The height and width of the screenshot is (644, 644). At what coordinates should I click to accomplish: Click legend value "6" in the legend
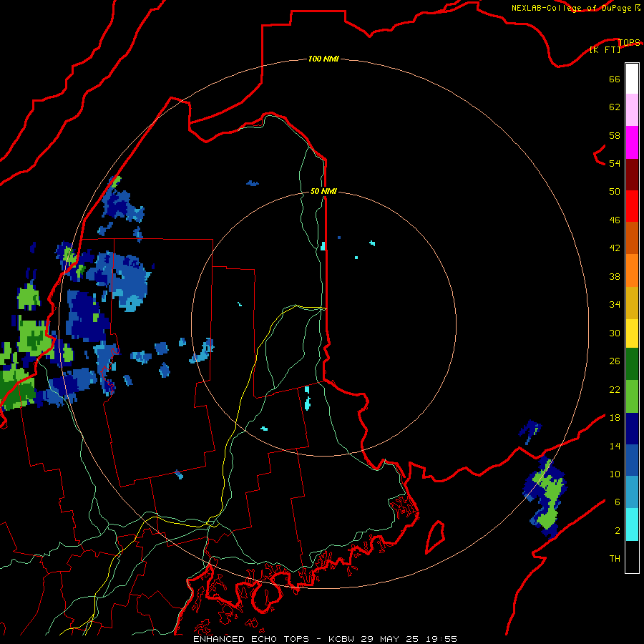(x=618, y=502)
